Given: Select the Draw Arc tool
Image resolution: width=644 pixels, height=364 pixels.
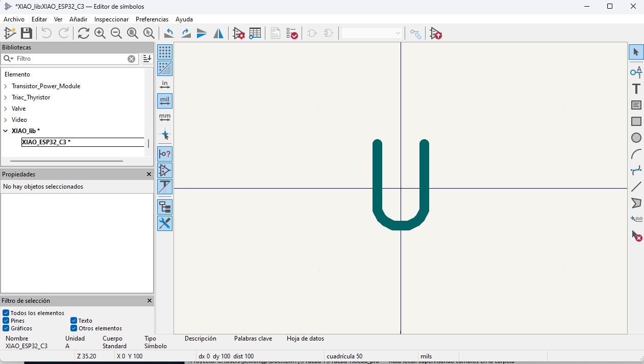Looking at the screenshot, I should [636, 154].
